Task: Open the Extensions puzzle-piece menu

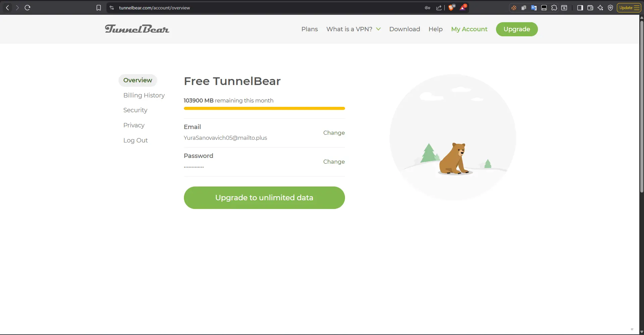Action: coord(554,8)
